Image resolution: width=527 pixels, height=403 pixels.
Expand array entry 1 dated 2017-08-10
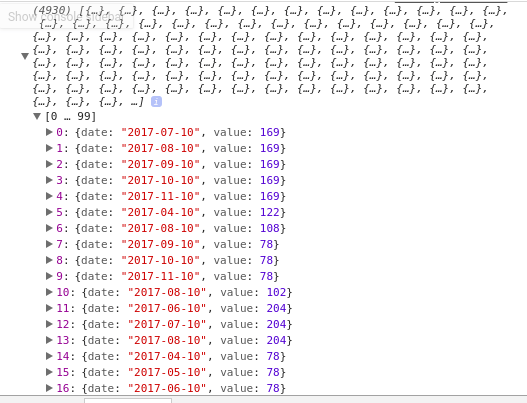coord(49,148)
